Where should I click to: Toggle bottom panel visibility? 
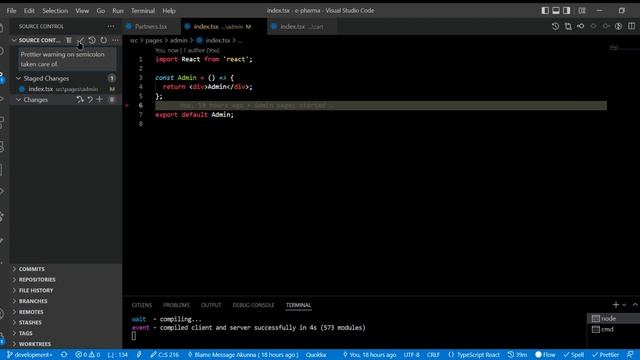556,11
